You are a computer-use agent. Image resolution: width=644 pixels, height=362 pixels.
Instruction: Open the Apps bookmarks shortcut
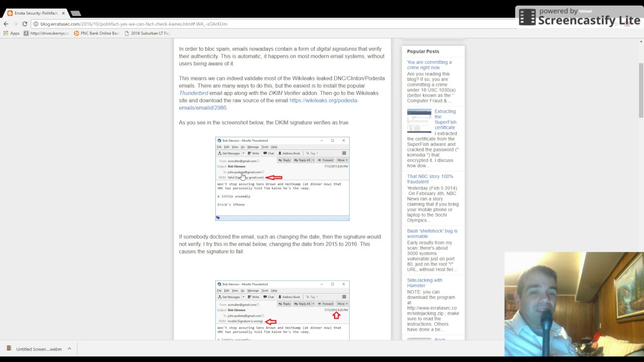(11, 33)
